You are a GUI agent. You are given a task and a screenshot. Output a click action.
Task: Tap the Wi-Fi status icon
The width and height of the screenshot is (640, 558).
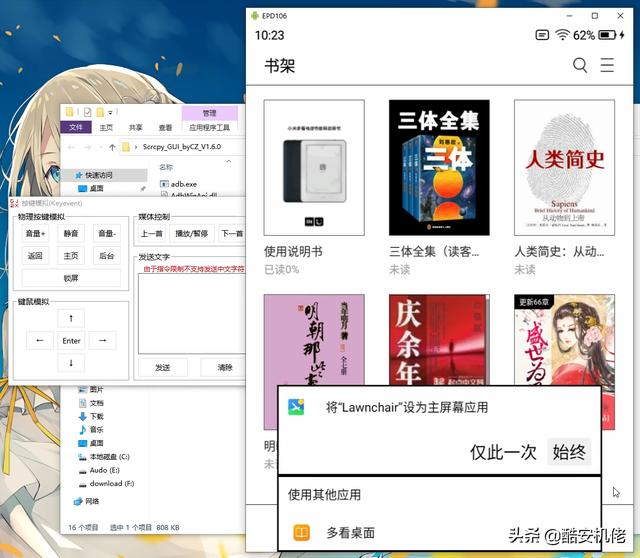pyautogui.click(x=562, y=35)
